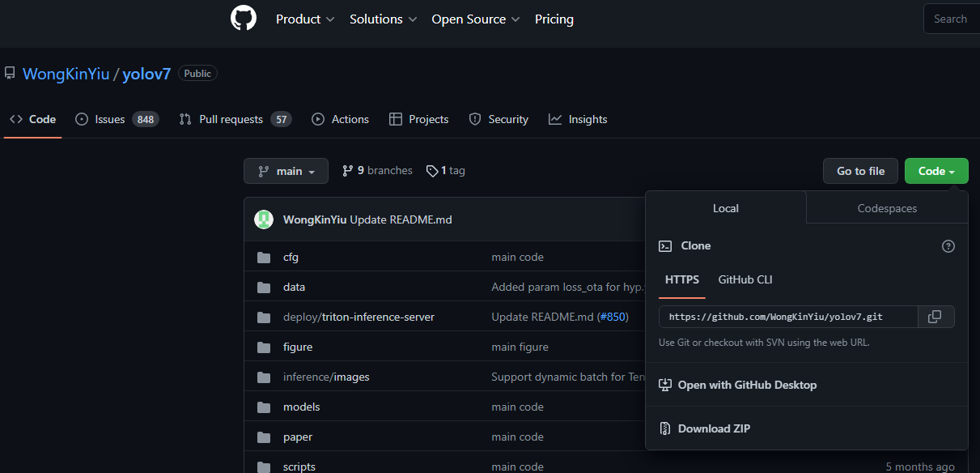Switch to the Codespaces tab
Screen dimensions: 980x473
point(887,208)
